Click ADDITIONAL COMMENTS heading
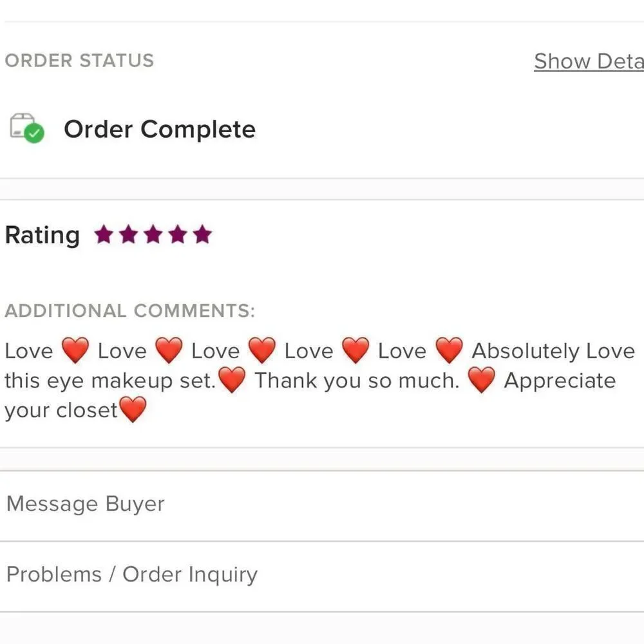This screenshot has height=644, width=644. click(130, 310)
